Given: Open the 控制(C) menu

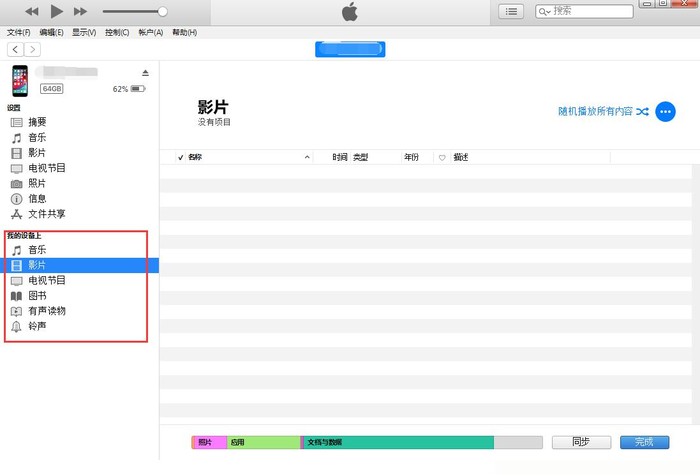Looking at the screenshot, I should [117, 32].
